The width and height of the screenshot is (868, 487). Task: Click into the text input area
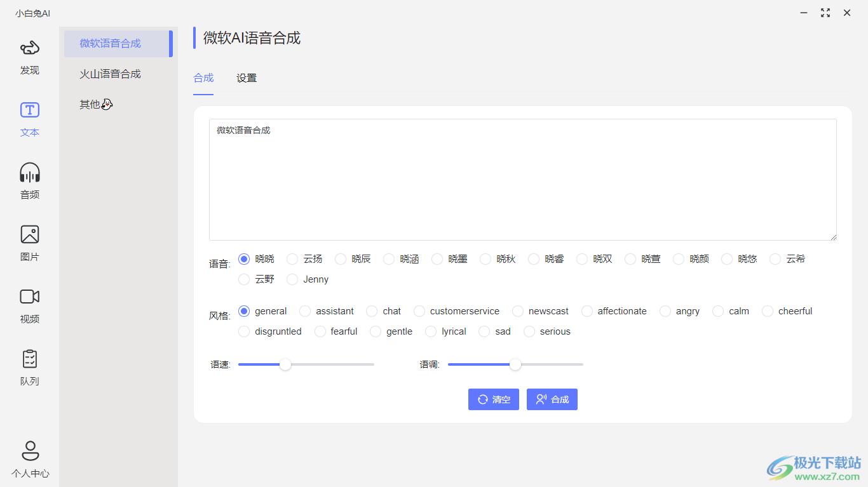pyautogui.click(x=523, y=180)
